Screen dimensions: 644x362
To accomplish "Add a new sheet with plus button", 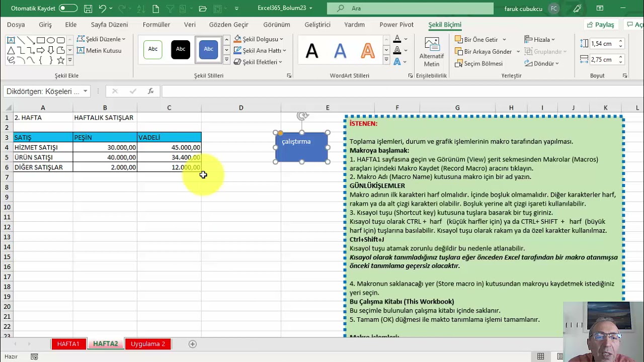I will coord(192,344).
